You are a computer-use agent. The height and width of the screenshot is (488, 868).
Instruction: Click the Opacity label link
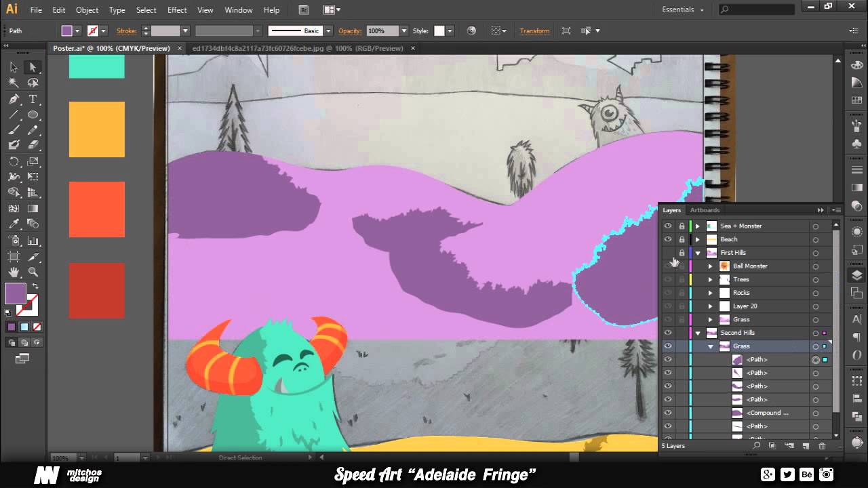(350, 30)
